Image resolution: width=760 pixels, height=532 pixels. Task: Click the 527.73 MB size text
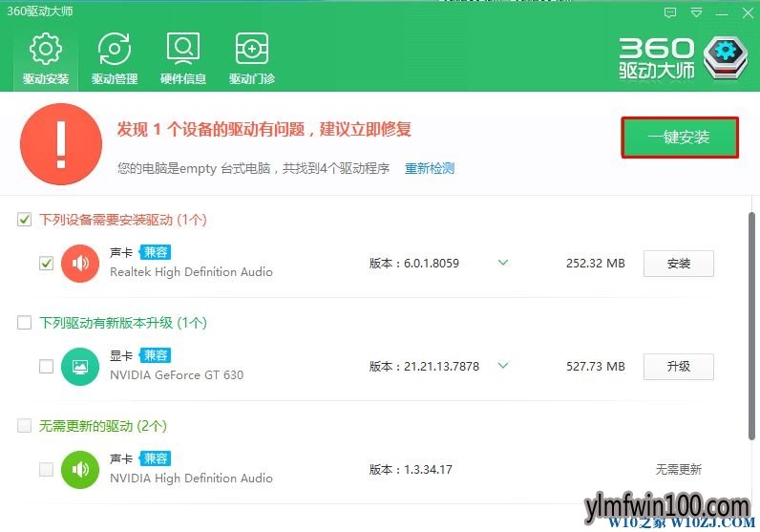[596, 367]
